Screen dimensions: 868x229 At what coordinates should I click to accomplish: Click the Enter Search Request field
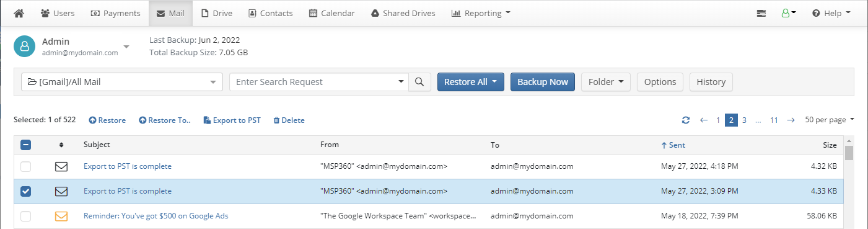point(319,82)
